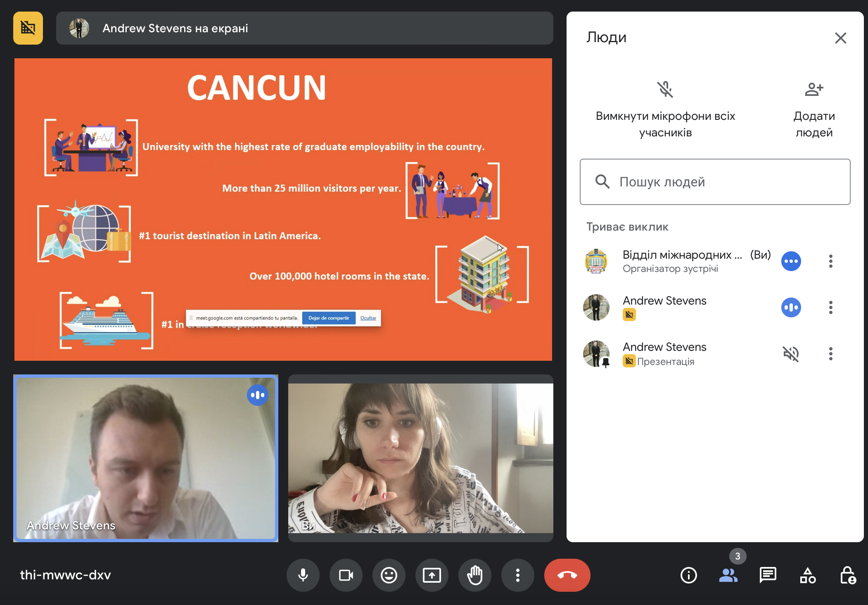868x605 pixels.
Task: Raise your hand
Action: coord(474,575)
